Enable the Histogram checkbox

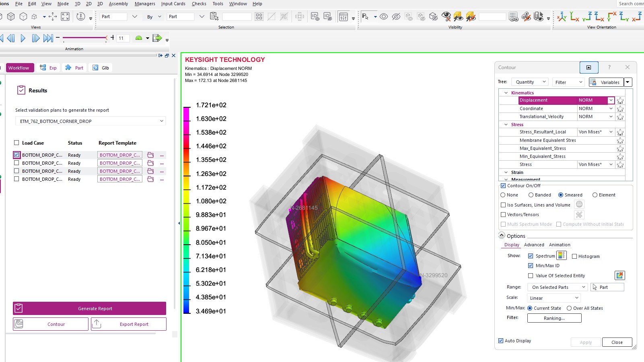point(574,256)
